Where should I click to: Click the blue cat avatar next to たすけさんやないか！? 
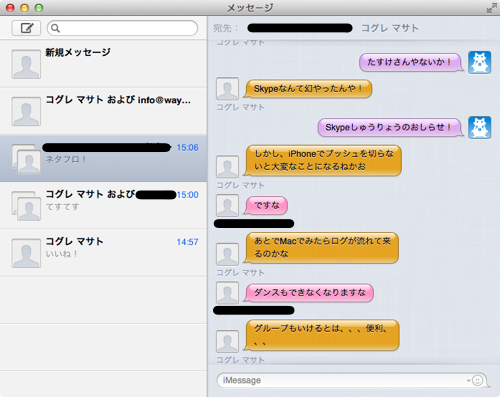(479, 62)
